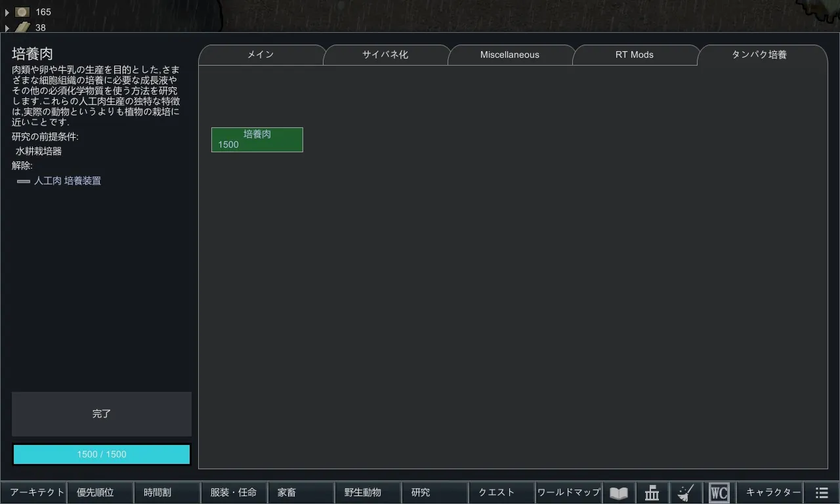Viewport: 840px width, 504px height.
Task: Click the broom cleaning icon
Action: (x=686, y=492)
